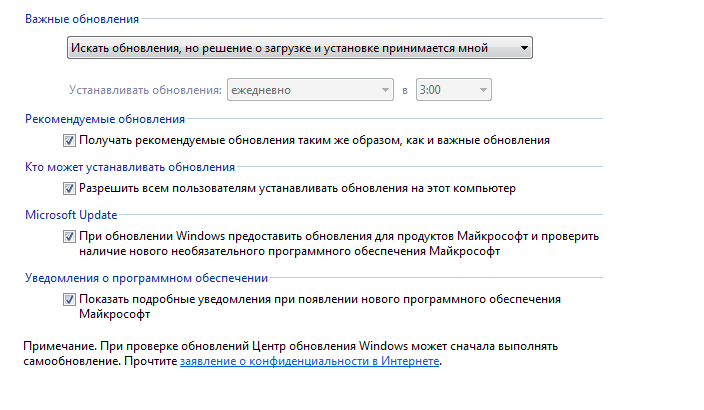Click 'Показать подробные уведомления' label text
The width and height of the screenshot is (704, 410).
point(320,306)
